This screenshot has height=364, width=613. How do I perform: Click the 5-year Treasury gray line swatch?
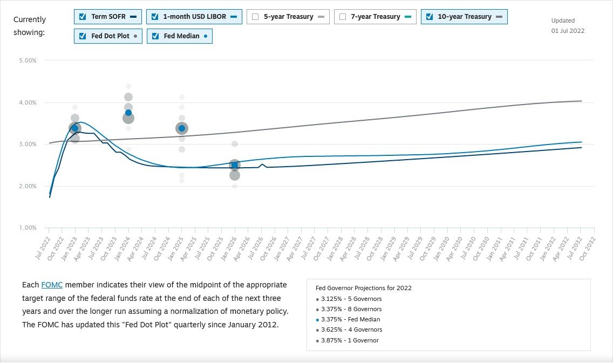click(x=321, y=17)
